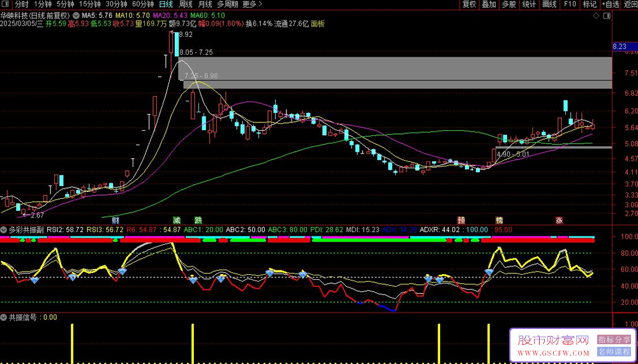638x364 pixels.
Task: Open the 共振信号 indicator dropdown arrow
Action: (x=4, y=317)
